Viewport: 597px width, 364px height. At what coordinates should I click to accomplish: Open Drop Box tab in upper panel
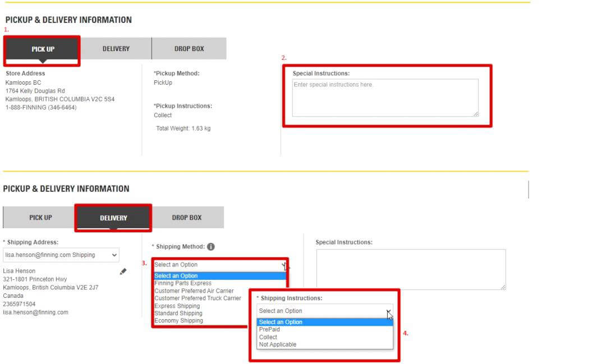click(189, 49)
